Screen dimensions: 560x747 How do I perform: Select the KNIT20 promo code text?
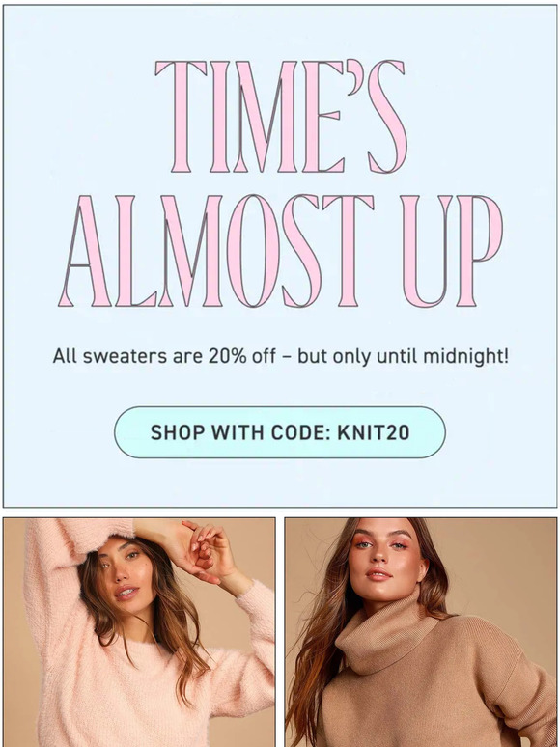point(374,432)
